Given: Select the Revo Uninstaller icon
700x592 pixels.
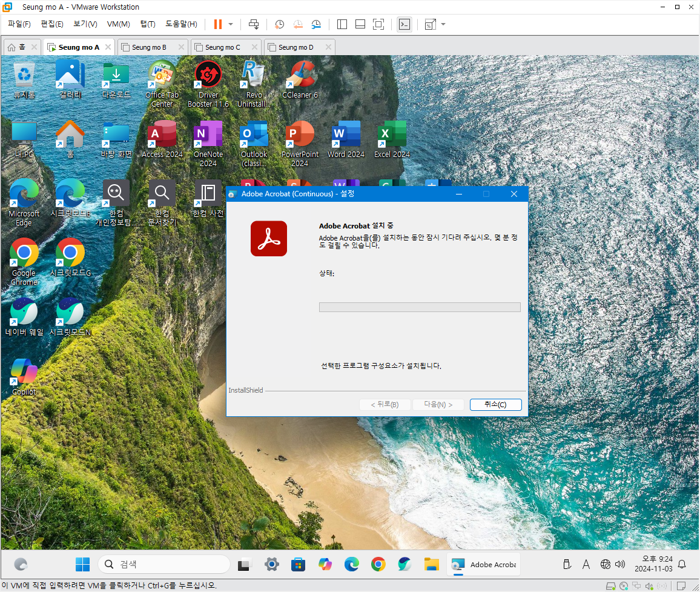Looking at the screenshot, I should tap(254, 85).
